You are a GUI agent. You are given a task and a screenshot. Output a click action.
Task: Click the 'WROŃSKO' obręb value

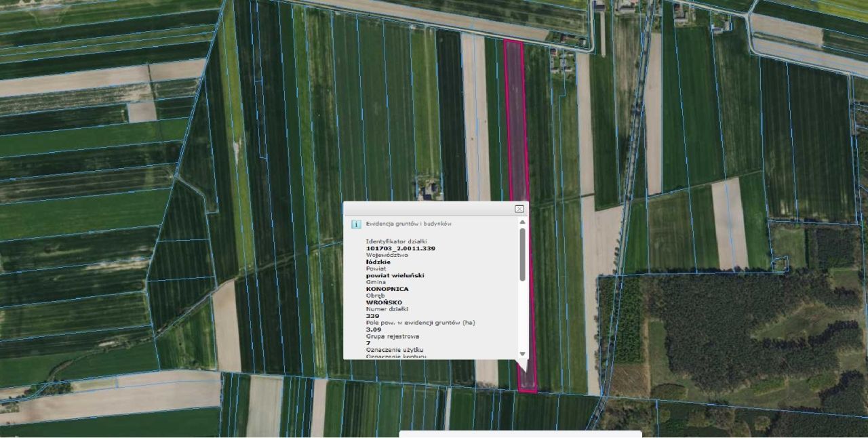[384, 302]
